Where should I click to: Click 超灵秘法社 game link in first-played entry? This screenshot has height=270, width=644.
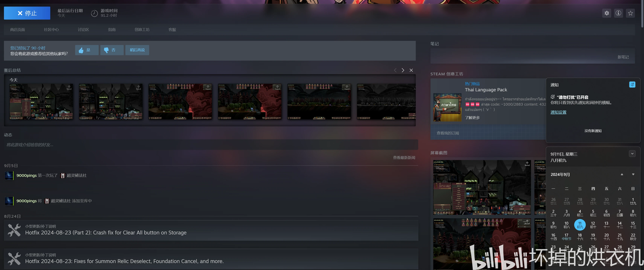pos(77,175)
